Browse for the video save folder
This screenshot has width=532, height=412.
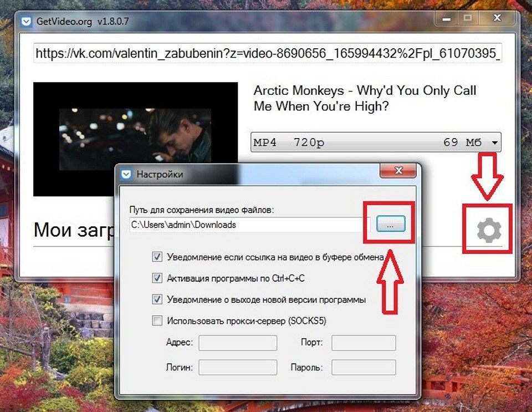pos(391,225)
